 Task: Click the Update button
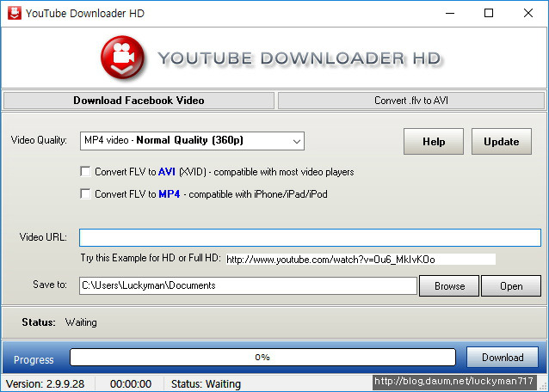(502, 141)
